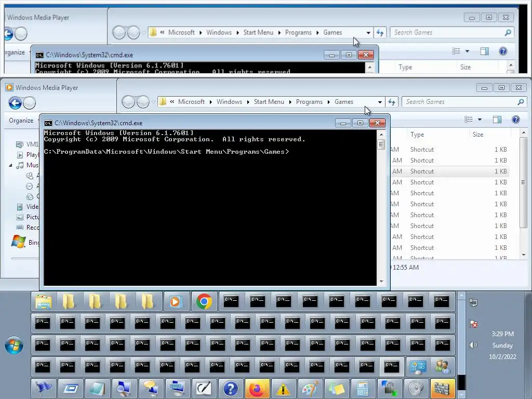Open the User Accounts icon in the taskbar
532x399 pixels.
tap(443, 367)
